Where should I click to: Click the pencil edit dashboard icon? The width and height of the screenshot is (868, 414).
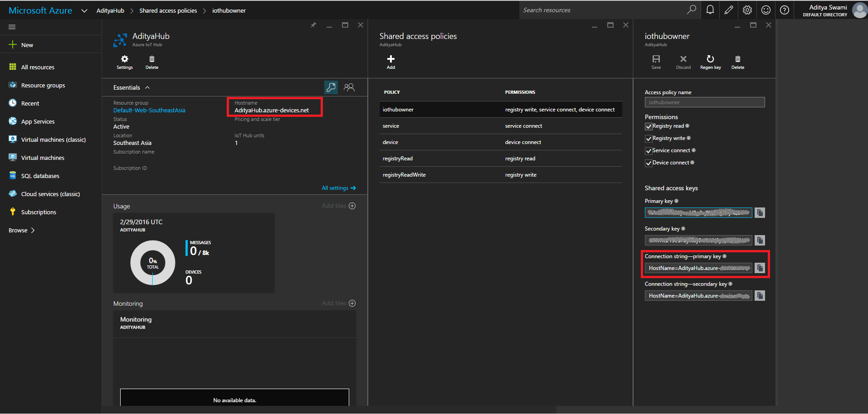729,10
